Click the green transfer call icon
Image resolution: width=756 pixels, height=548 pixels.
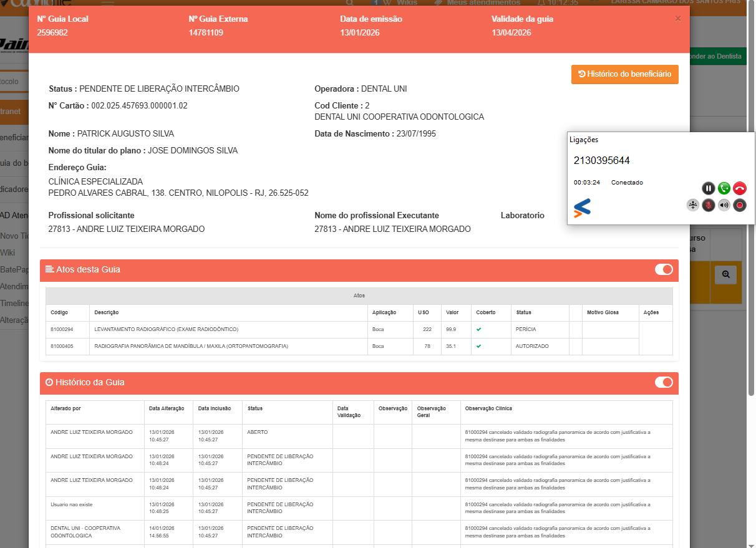pos(724,188)
